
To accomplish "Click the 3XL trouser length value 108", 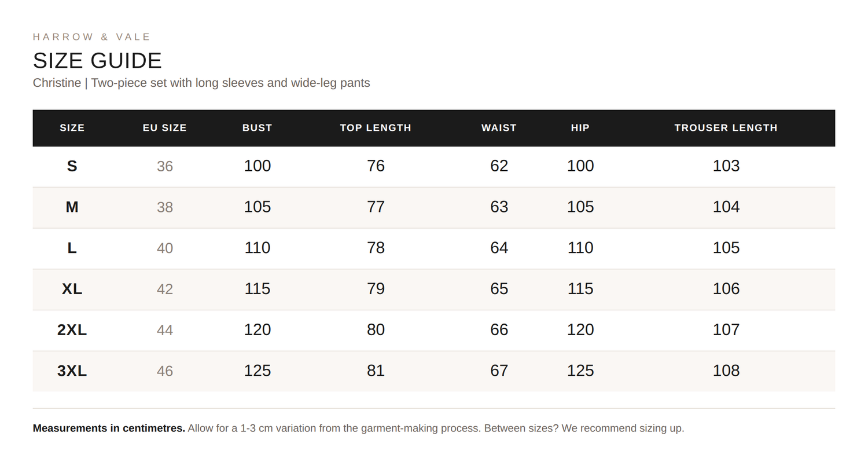I will pos(726,371).
